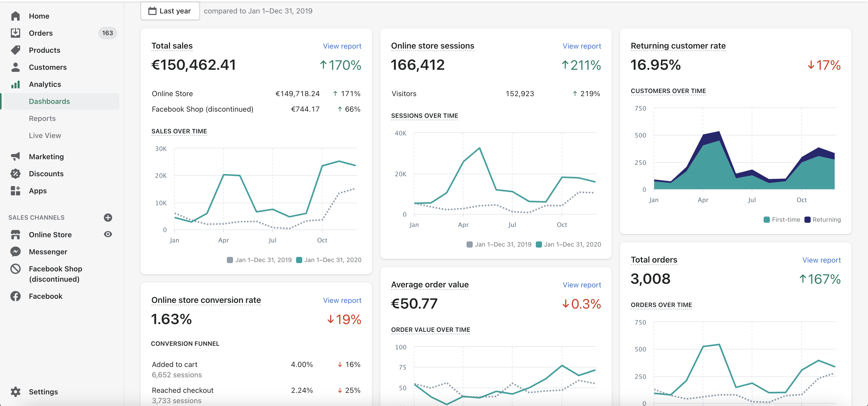Click the Visitors 152,923 row
The height and width of the screenshot is (406, 868).
pyautogui.click(x=496, y=94)
